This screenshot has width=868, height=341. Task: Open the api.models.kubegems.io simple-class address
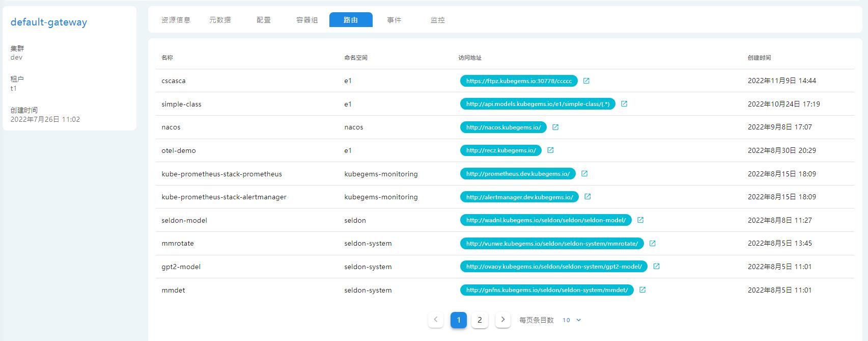(538, 104)
